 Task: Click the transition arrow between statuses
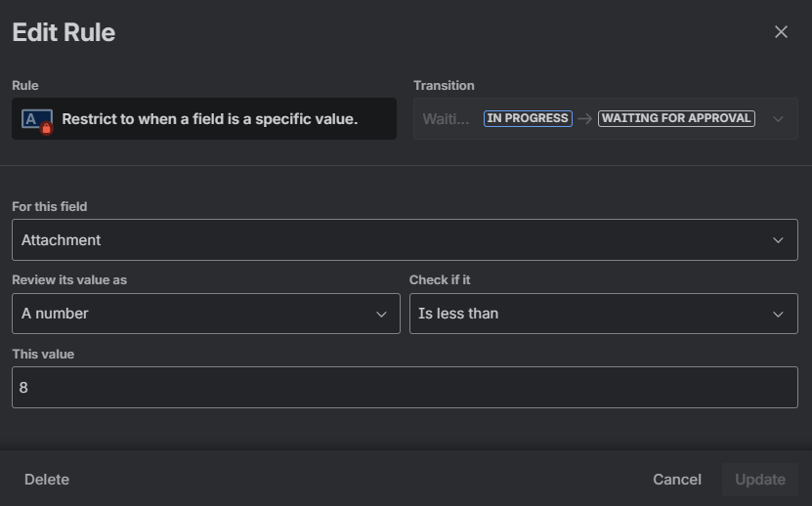click(584, 118)
